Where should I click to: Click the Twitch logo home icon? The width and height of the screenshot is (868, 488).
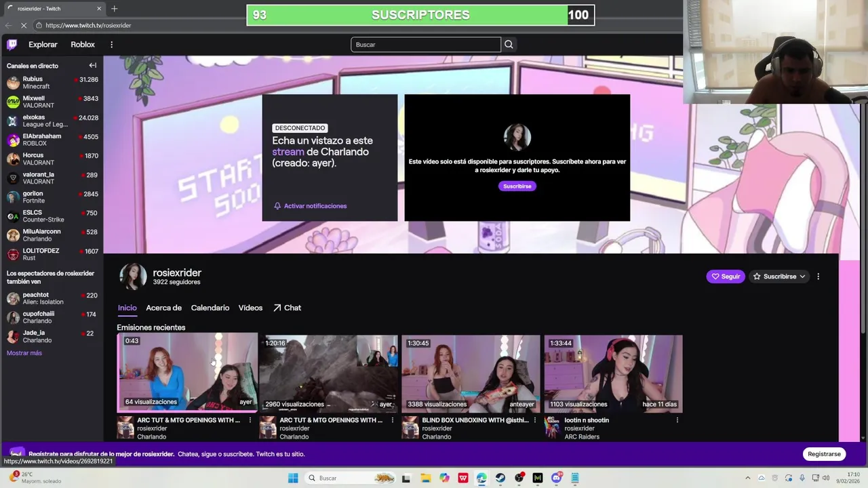12,45
